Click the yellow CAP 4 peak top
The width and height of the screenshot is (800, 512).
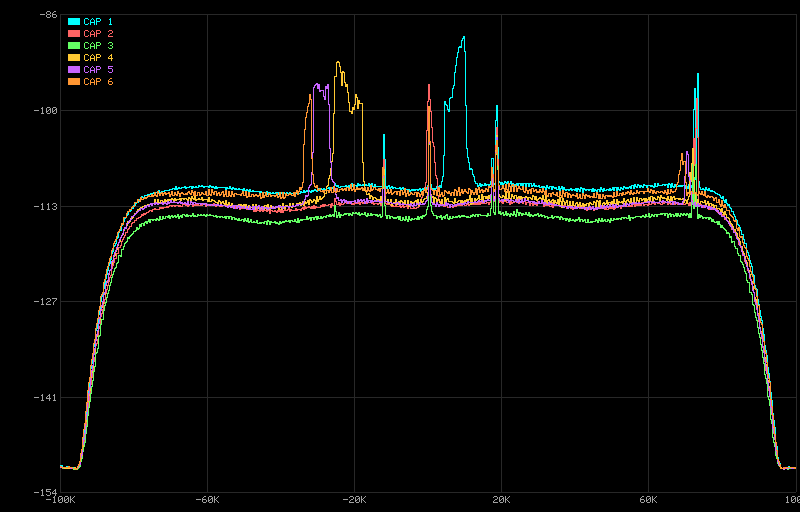(x=338, y=63)
